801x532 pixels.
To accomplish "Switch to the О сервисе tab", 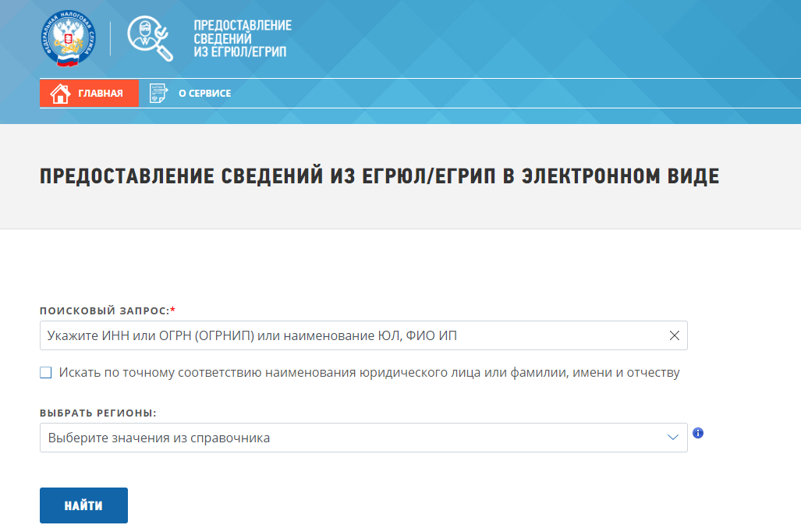I will coord(204,94).
